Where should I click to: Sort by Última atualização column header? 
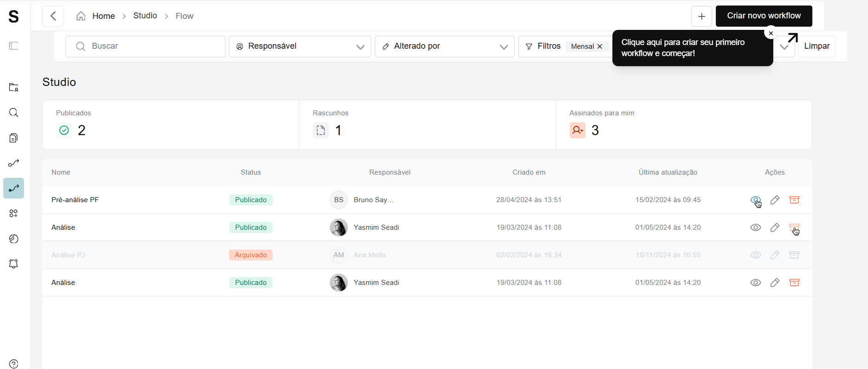click(668, 172)
